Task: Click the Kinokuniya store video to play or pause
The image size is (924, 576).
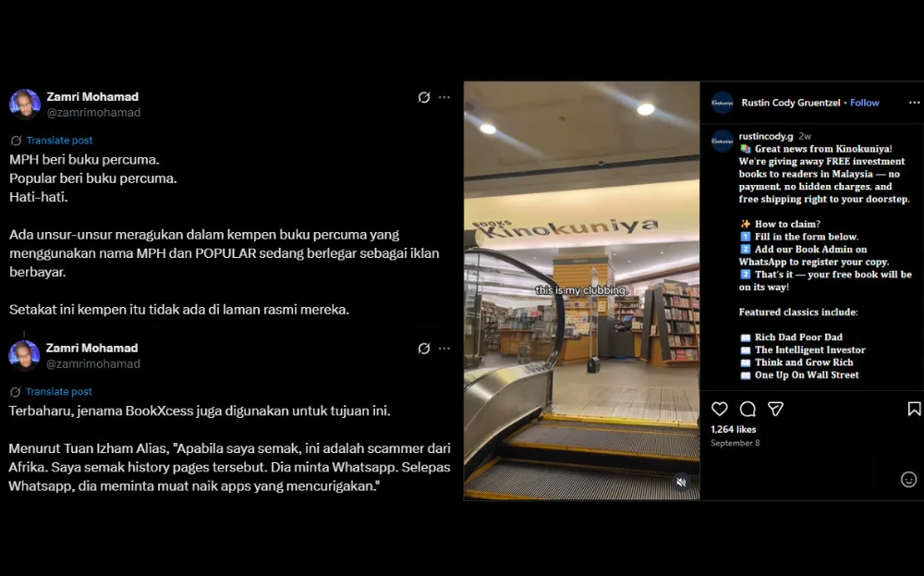Action: [581, 277]
